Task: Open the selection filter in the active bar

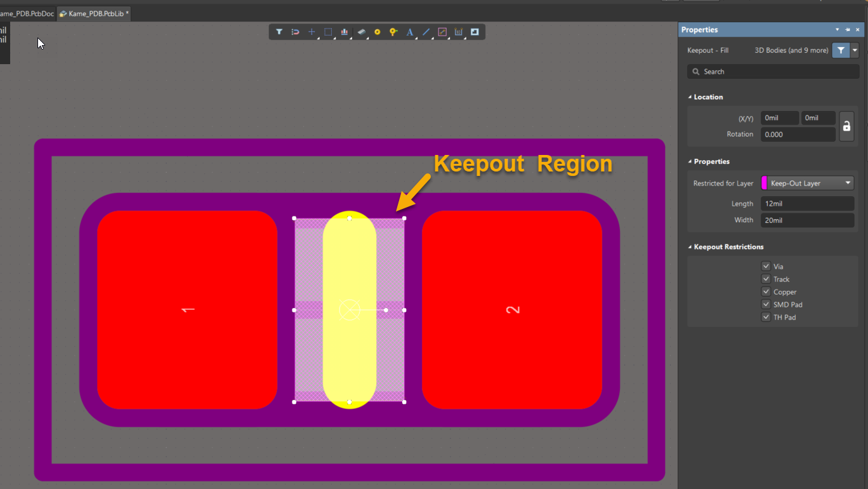Action: (279, 32)
